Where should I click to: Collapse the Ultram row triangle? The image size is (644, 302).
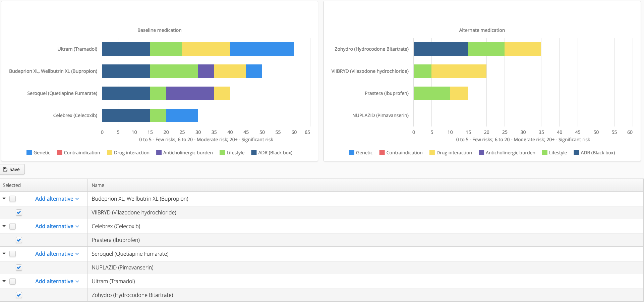4,281
